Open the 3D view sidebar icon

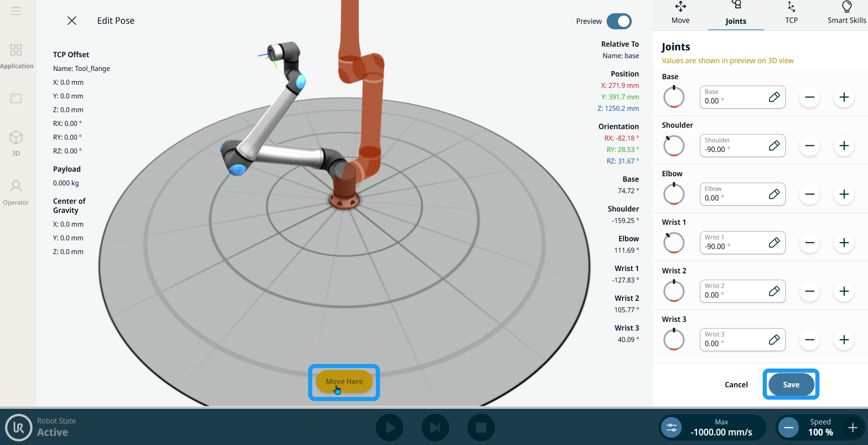click(x=16, y=143)
